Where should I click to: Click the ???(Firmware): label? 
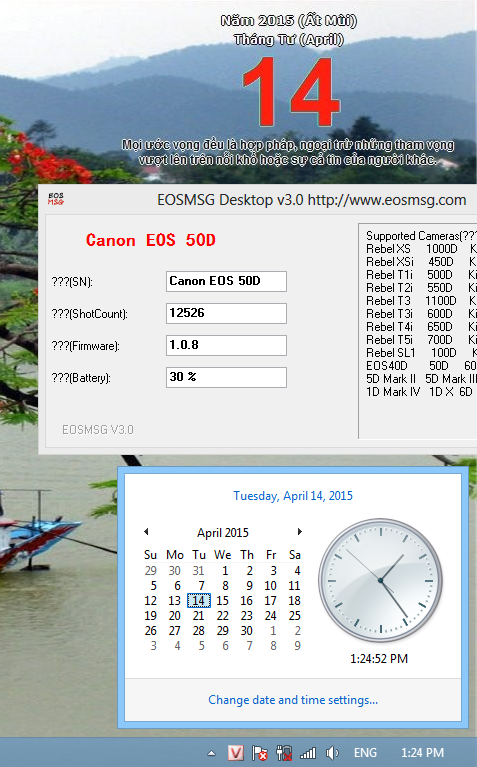coord(86,346)
